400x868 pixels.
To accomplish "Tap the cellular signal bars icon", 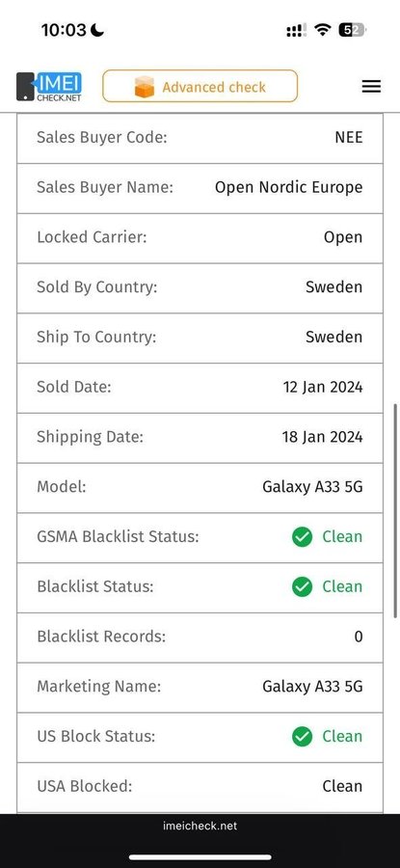I will click(x=297, y=31).
